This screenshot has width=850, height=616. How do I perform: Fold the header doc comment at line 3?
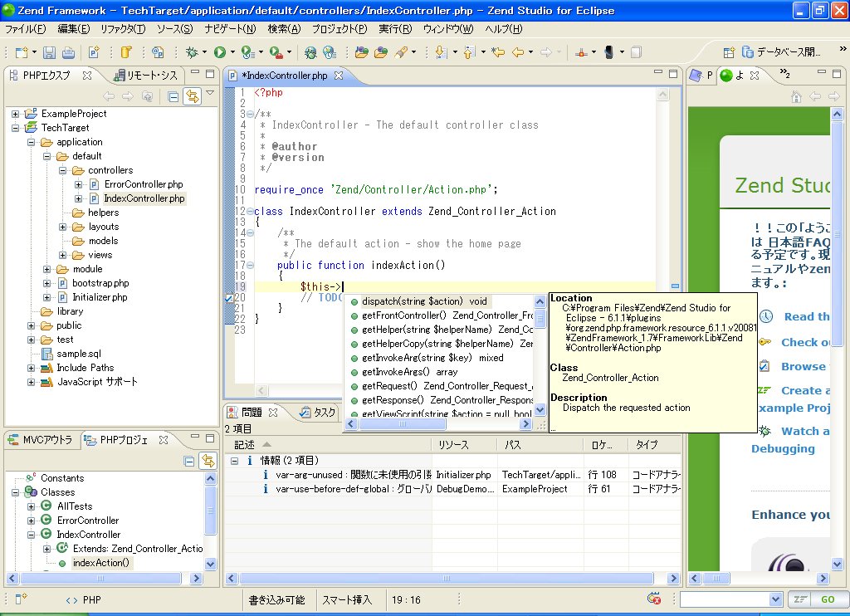click(x=251, y=114)
